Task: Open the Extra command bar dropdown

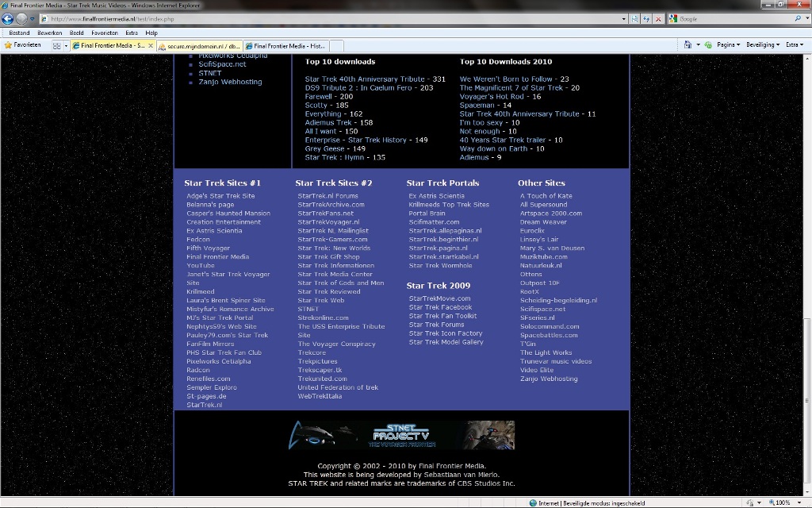Action: (795, 45)
